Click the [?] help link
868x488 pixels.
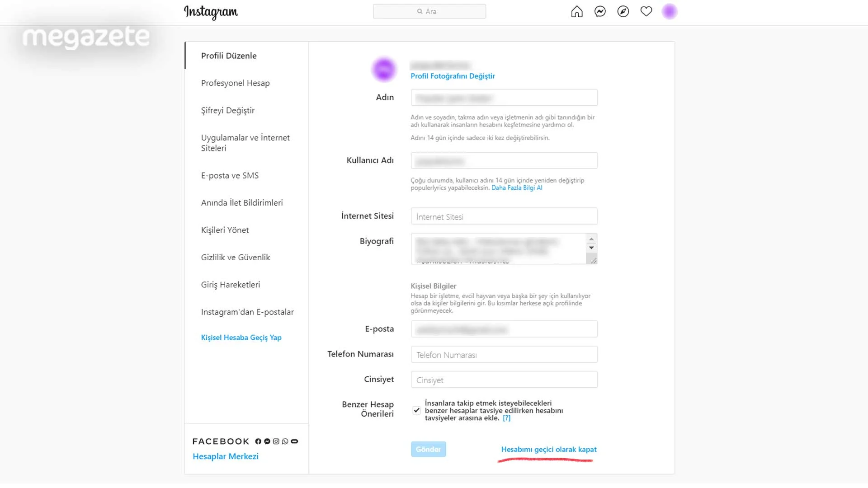pyautogui.click(x=506, y=418)
